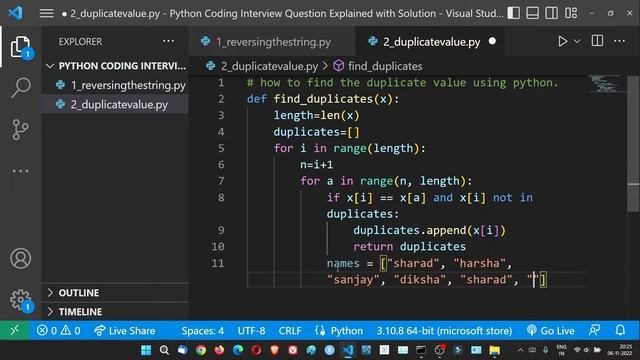Viewport: 640px width, 360px height.
Task: Switch input language ENG IN
Action: [x=562, y=350]
